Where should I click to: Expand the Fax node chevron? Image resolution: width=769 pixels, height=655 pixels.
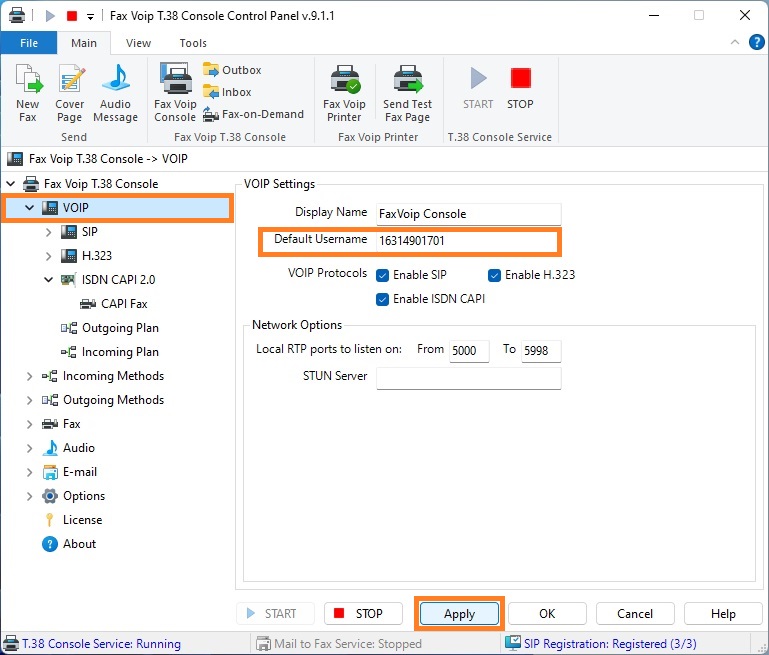[x=29, y=424]
